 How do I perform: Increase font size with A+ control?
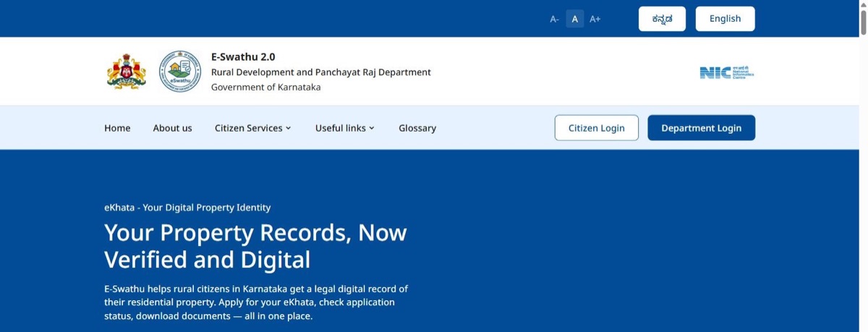point(595,19)
